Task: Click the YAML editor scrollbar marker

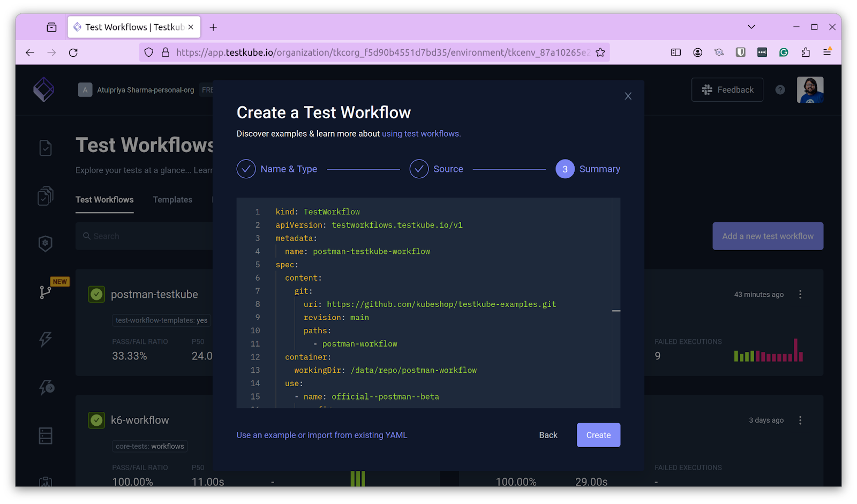Action: pos(616,311)
